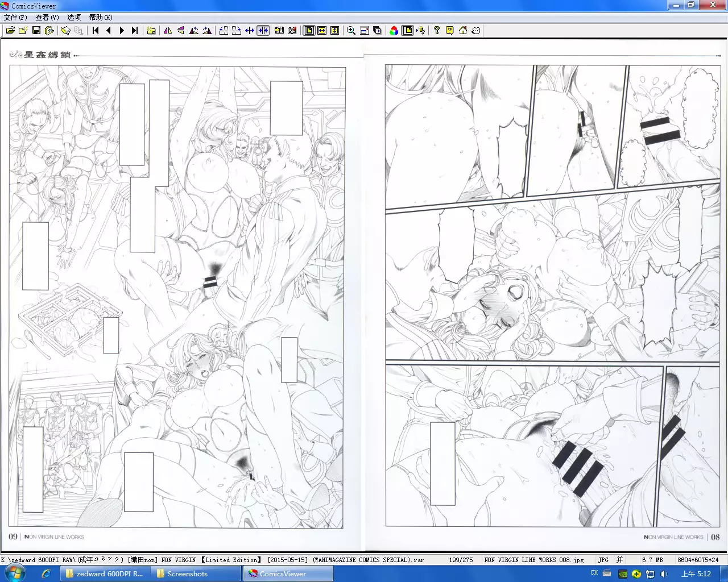This screenshot has width=728, height=582.
Task: Go to the next page arrow
Action: point(122,31)
